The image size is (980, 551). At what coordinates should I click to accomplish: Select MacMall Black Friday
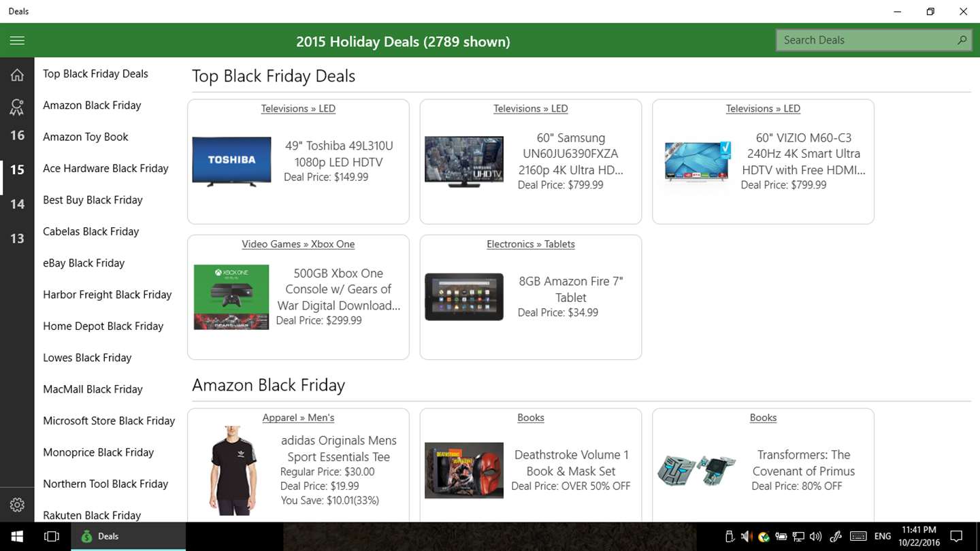click(x=93, y=389)
